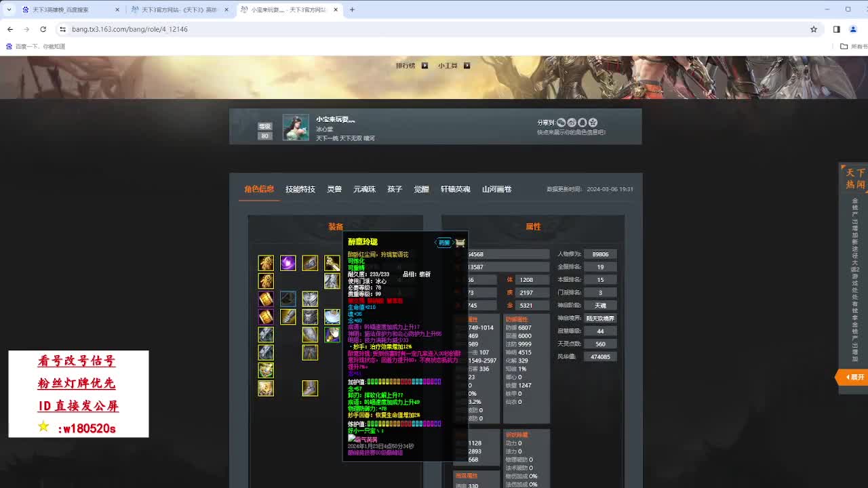The image size is (868, 488).
Task: Open the browser side panel
Action: 836,29
